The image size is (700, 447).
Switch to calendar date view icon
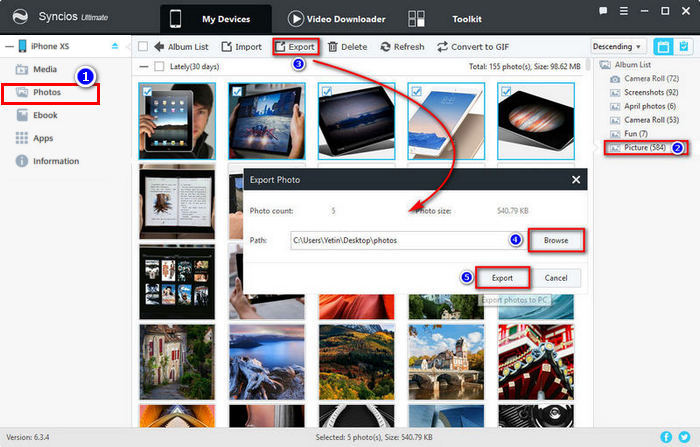[x=663, y=46]
